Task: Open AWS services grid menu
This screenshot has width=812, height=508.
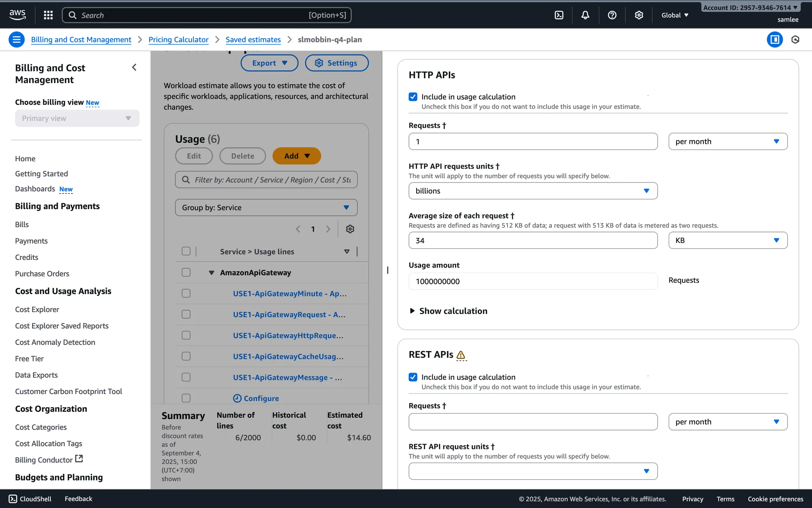Action: click(48, 15)
